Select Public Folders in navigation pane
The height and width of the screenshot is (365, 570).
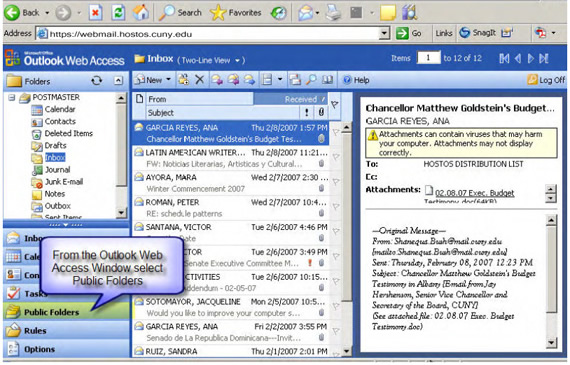[67, 312]
